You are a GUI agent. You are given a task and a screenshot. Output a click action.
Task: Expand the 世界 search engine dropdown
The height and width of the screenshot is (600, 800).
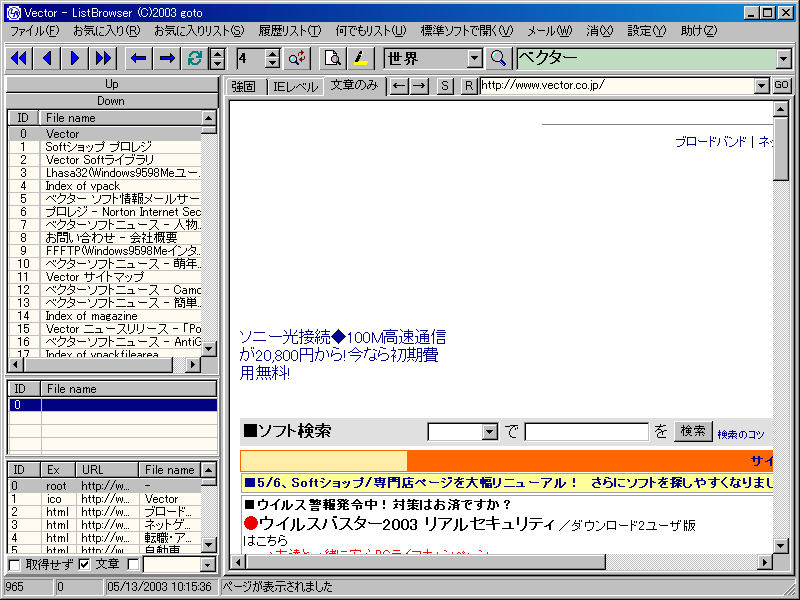pyautogui.click(x=475, y=59)
